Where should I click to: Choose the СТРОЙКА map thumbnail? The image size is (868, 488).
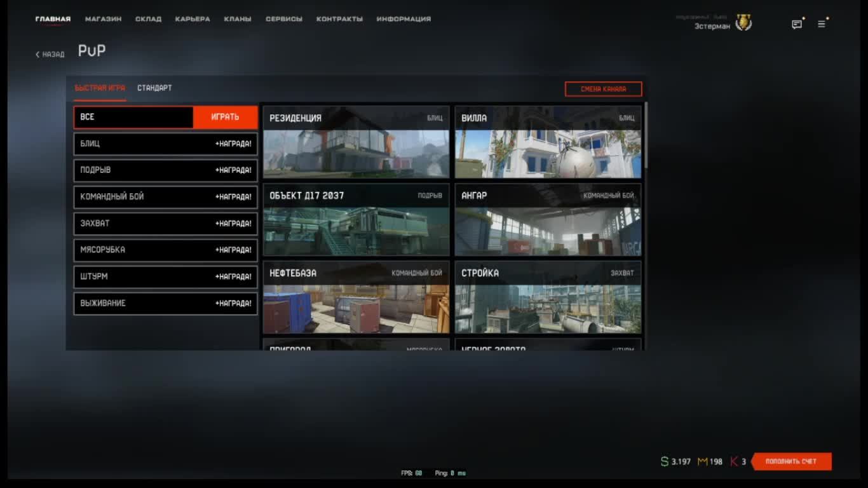[x=548, y=297]
